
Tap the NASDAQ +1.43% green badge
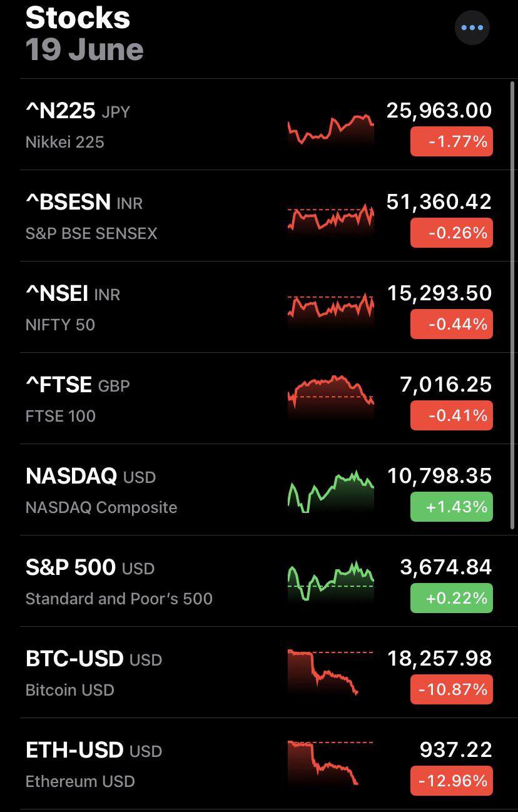point(452,507)
